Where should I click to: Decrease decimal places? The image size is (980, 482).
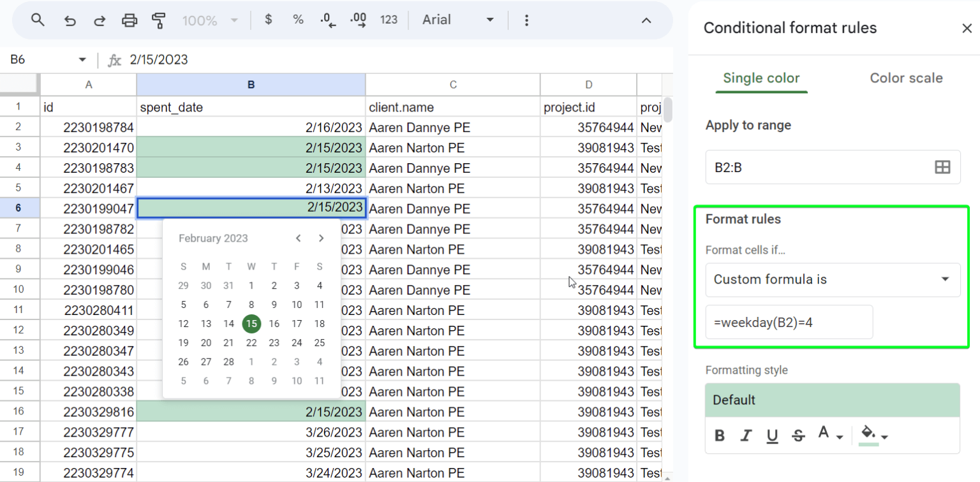coord(327,20)
